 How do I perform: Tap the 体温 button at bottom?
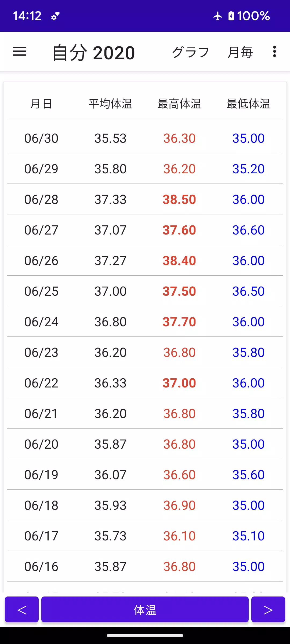click(145, 609)
